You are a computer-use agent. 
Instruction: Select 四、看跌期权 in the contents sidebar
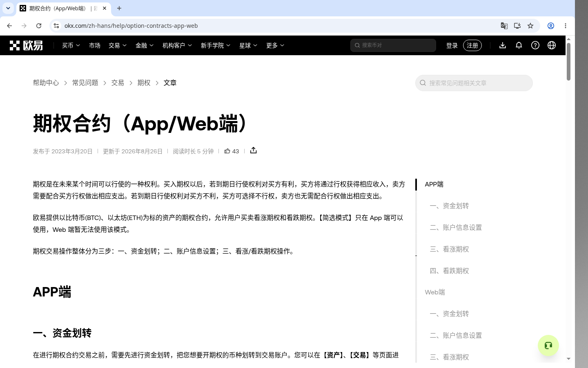coord(449,271)
